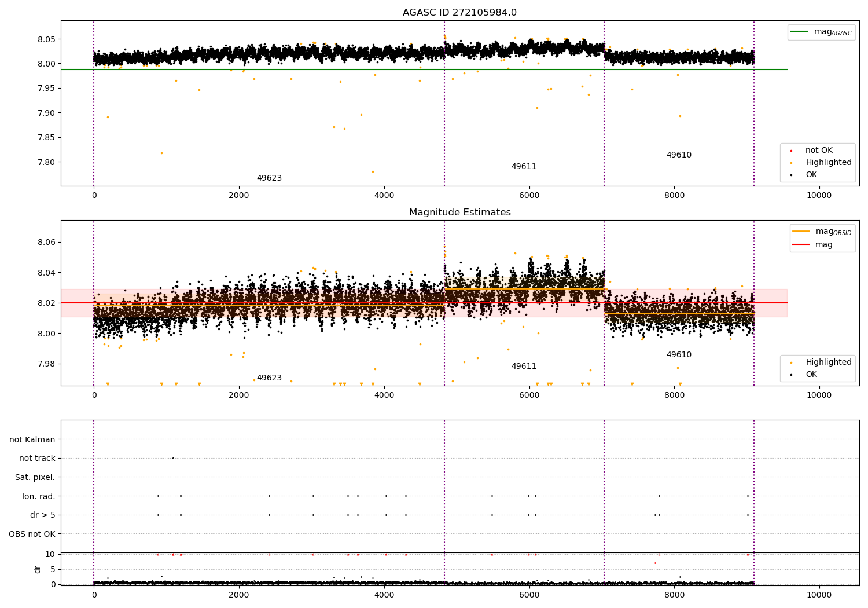Select the 'Sat. pixel.' row label
This screenshot has width=868, height=608.
pyautogui.click(x=35, y=477)
